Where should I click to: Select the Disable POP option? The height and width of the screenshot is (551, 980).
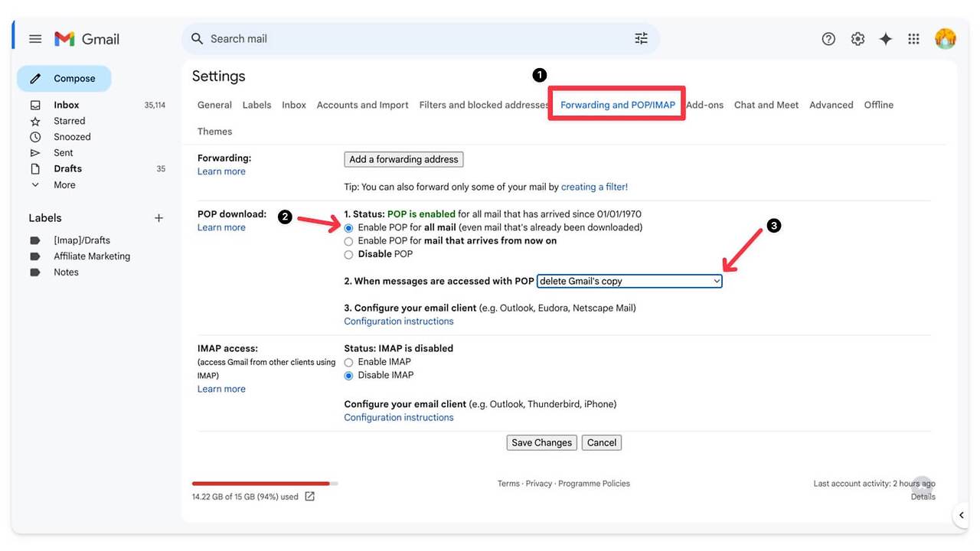pyautogui.click(x=349, y=254)
